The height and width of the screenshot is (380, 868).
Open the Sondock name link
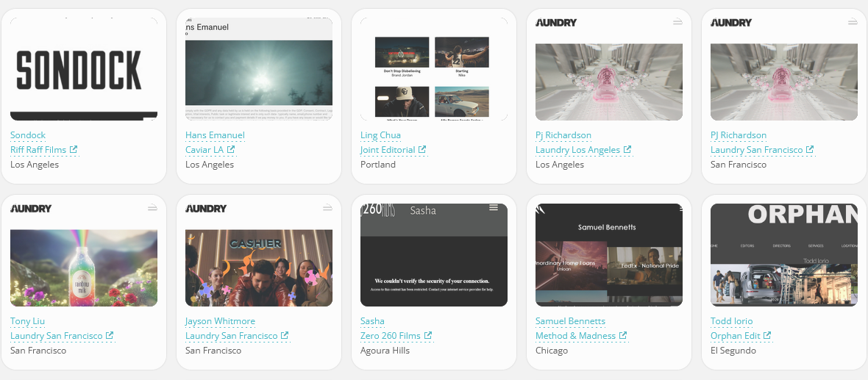click(28, 135)
